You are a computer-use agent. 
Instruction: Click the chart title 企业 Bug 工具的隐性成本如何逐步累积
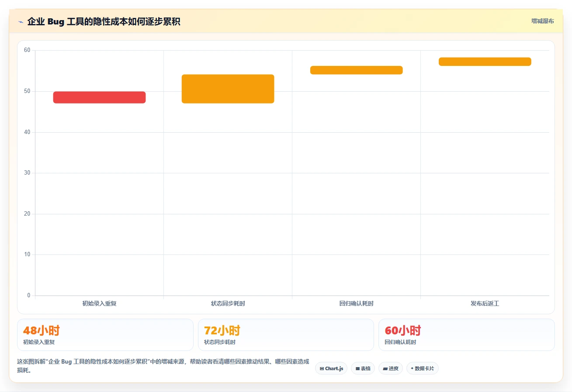[x=104, y=21]
